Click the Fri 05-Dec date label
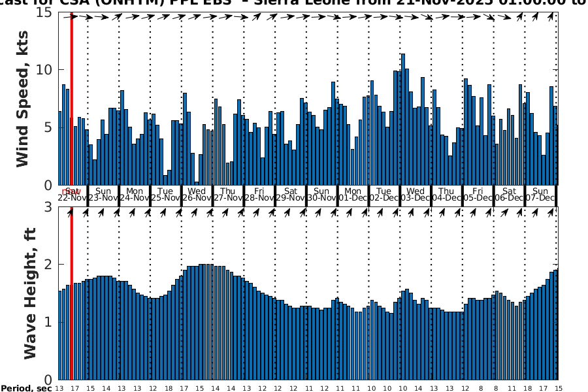The height and width of the screenshot is (392, 588). tap(478, 195)
